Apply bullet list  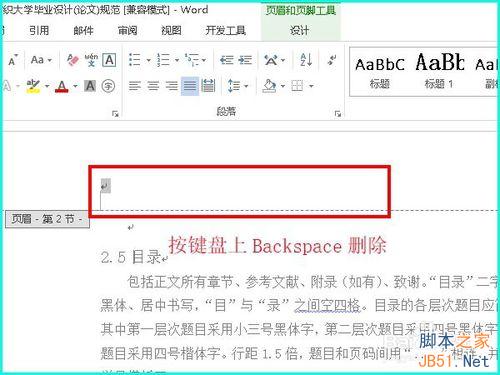(135, 60)
